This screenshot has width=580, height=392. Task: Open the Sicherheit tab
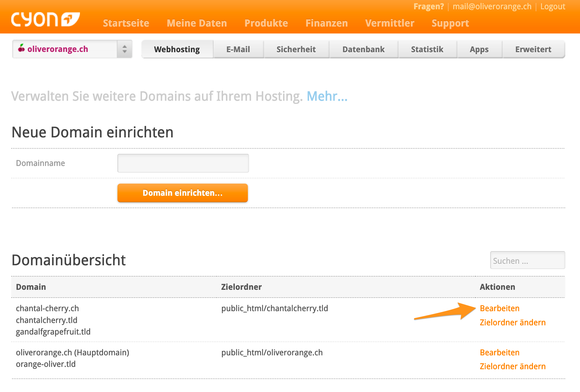coord(296,49)
